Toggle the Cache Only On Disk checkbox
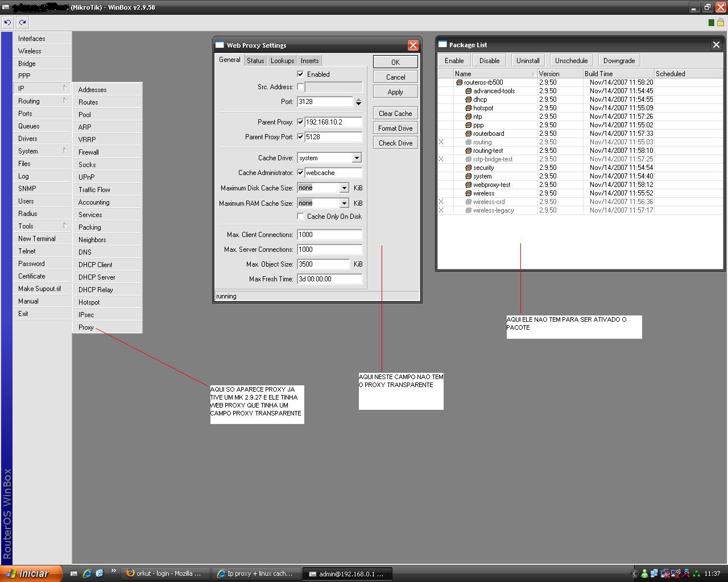The width and height of the screenshot is (728, 582). point(300,216)
